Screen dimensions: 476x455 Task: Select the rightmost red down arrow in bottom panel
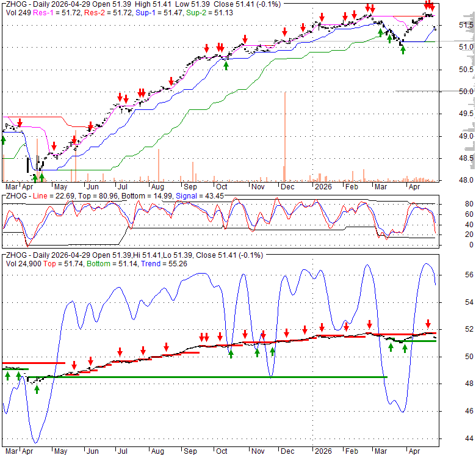point(428,324)
